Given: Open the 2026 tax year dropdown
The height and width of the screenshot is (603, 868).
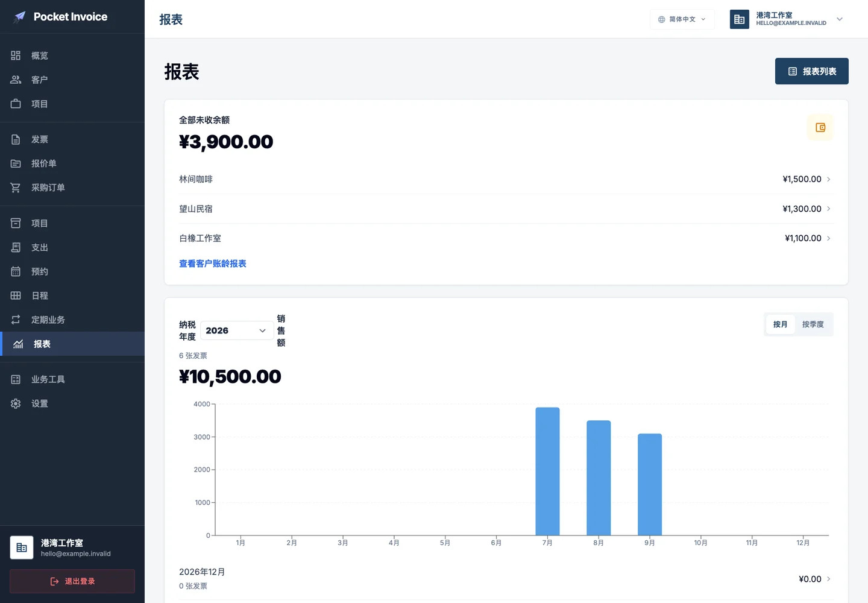Looking at the screenshot, I should [236, 330].
